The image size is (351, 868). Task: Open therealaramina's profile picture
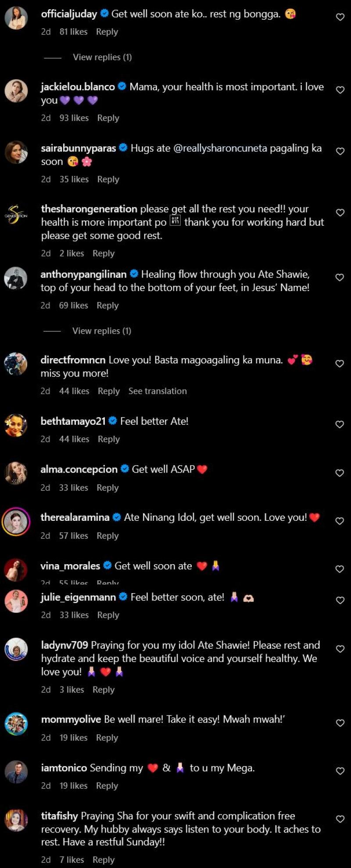coord(16,522)
